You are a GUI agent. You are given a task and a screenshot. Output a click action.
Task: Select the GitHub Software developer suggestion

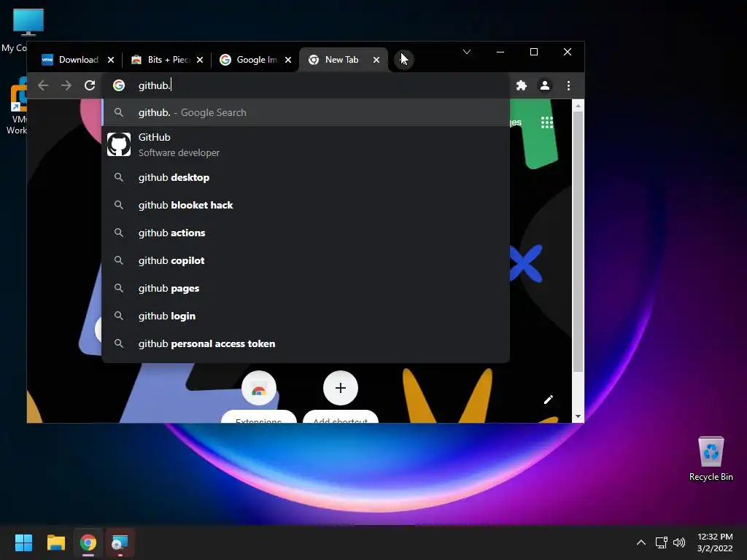306,145
